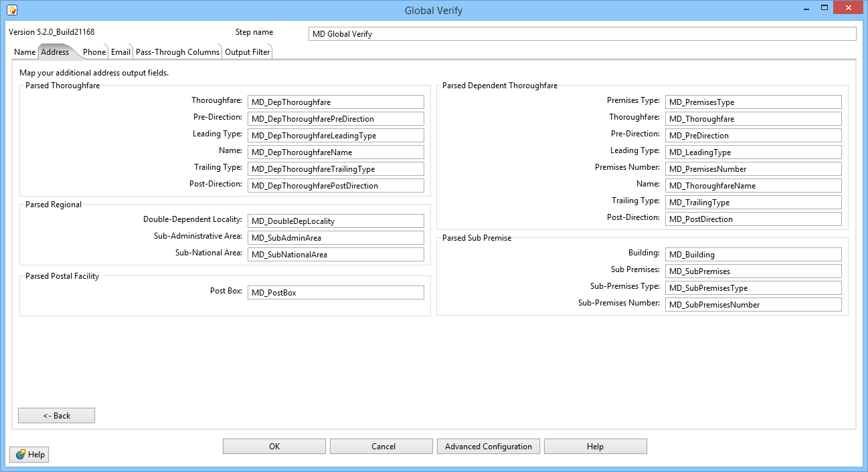Open Advanced Configuration
Viewport: 868px width, 472px height.
pyautogui.click(x=488, y=447)
